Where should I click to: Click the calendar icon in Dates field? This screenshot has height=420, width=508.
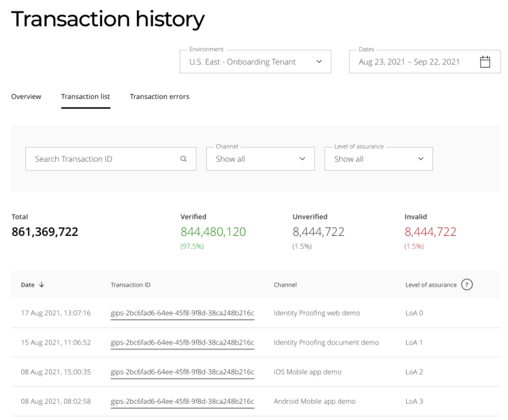coord(484,62)
